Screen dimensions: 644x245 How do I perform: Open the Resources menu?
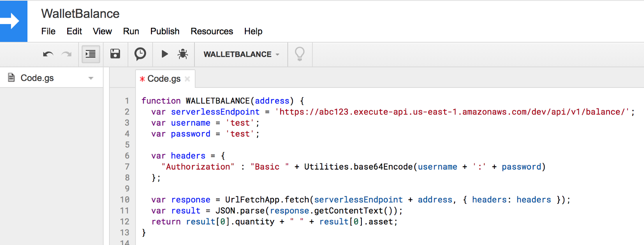click(212, 31)
